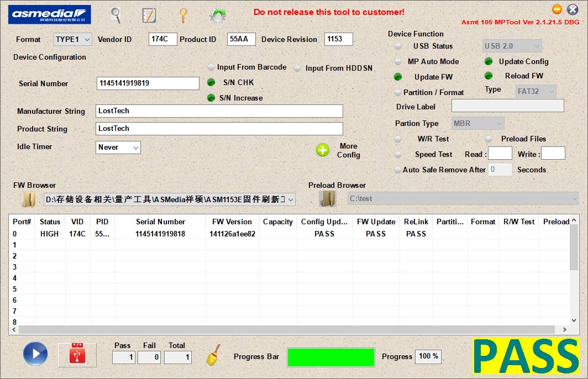Enable USB Status function
This screenshot has height=379, width=588.
(398, 46)
